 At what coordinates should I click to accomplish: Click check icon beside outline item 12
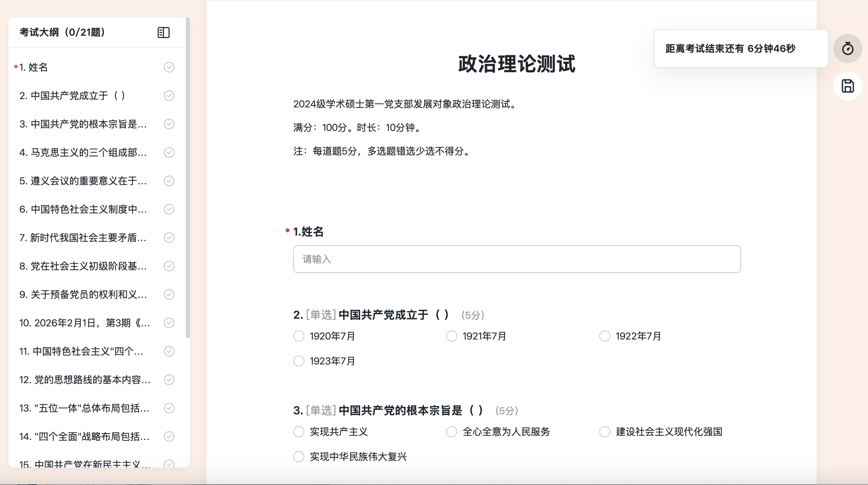click(x=169, y=380)
